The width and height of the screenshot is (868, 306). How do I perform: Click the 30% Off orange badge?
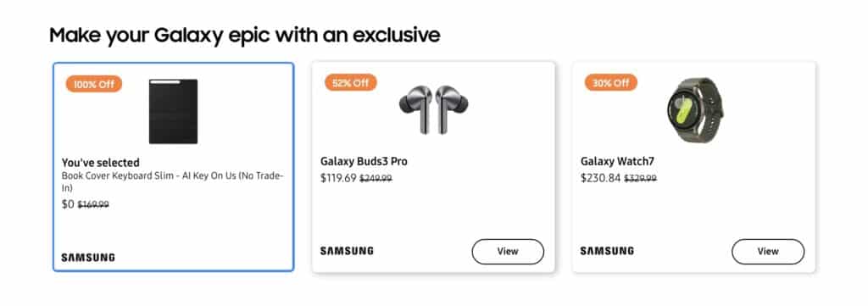(x=610, y=83)
